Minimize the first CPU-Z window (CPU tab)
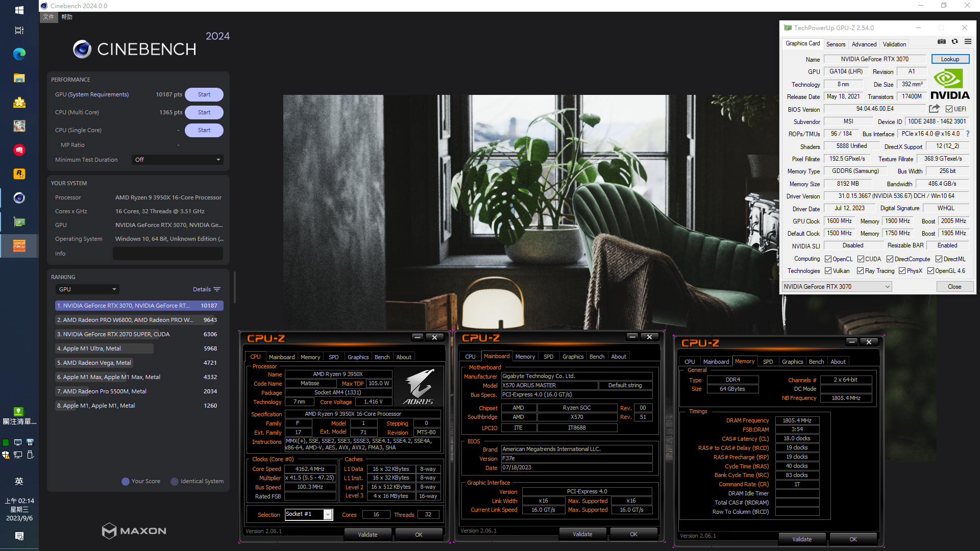Image resolution: width=980 pixels, height=551 pixels. [x=418, y=337]
